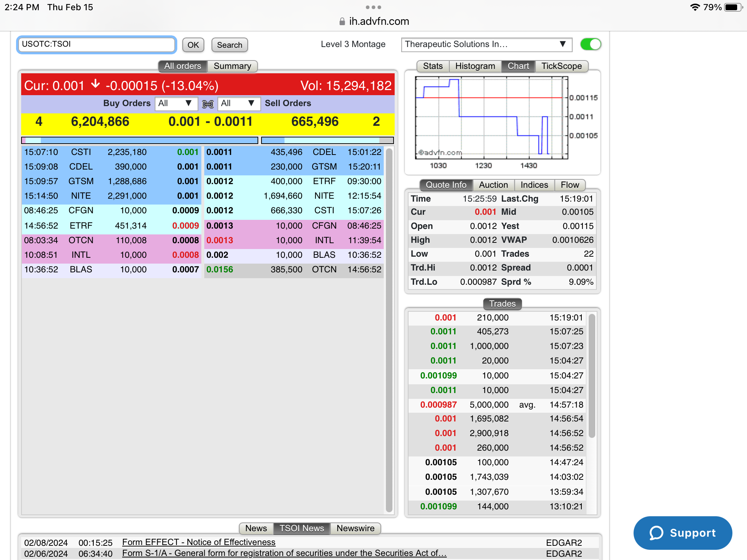The width and height of the screenshot is (747, 560).
Task: Click the sell-side depth bar
Action: pos(328,140)
